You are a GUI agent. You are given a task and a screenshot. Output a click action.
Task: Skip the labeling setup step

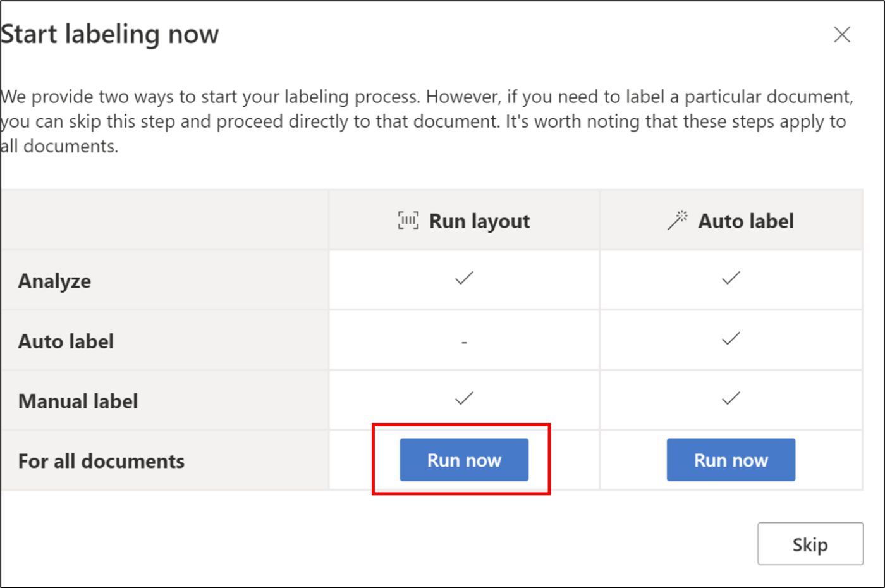pyautogui.click(x=810, y=544)
